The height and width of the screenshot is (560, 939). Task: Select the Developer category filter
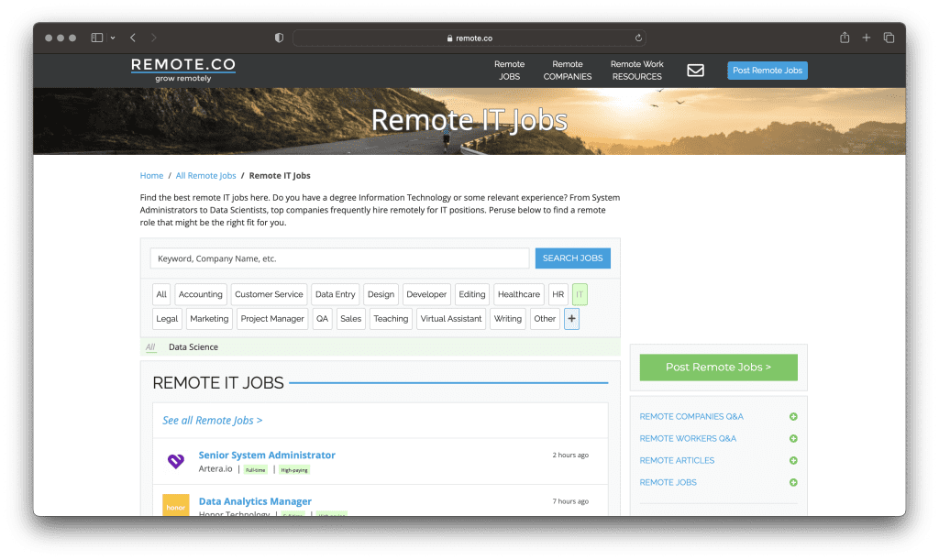[x=426, y=293]
